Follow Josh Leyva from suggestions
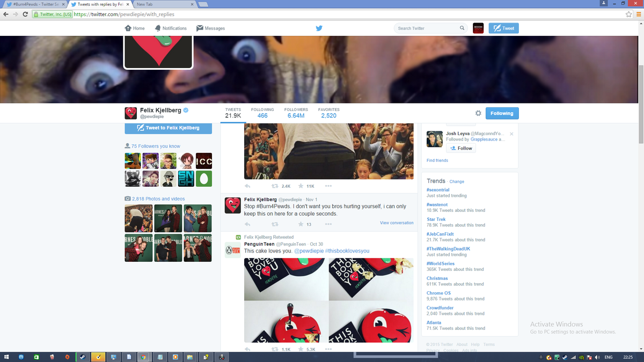The width and height of the screenshot is (644, 362). tap(461, 148)
